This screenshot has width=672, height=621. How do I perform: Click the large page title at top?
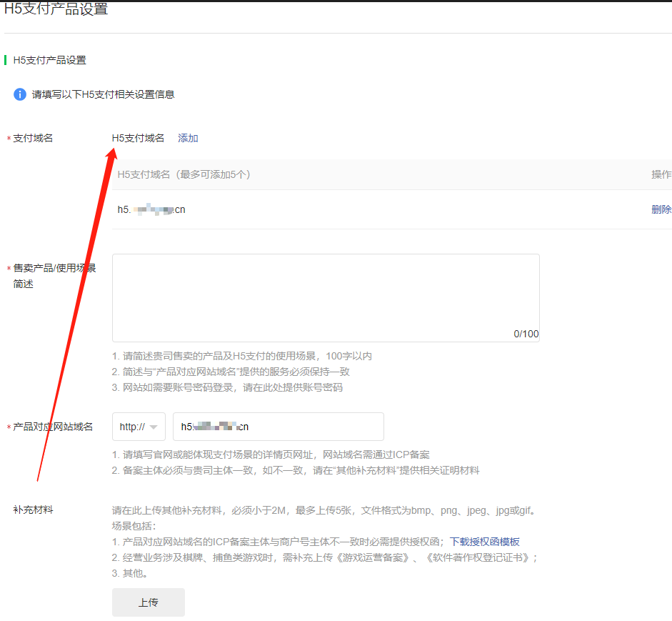[56, 10]
